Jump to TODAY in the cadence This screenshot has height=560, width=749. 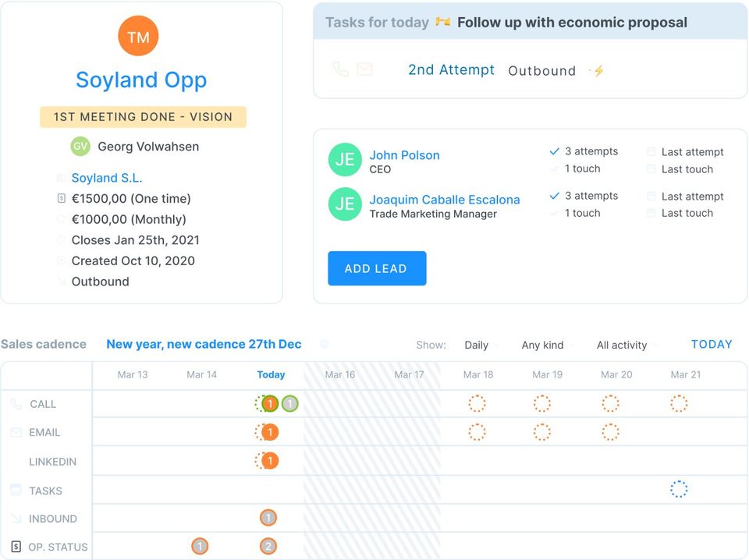click(x=712, y=344)
